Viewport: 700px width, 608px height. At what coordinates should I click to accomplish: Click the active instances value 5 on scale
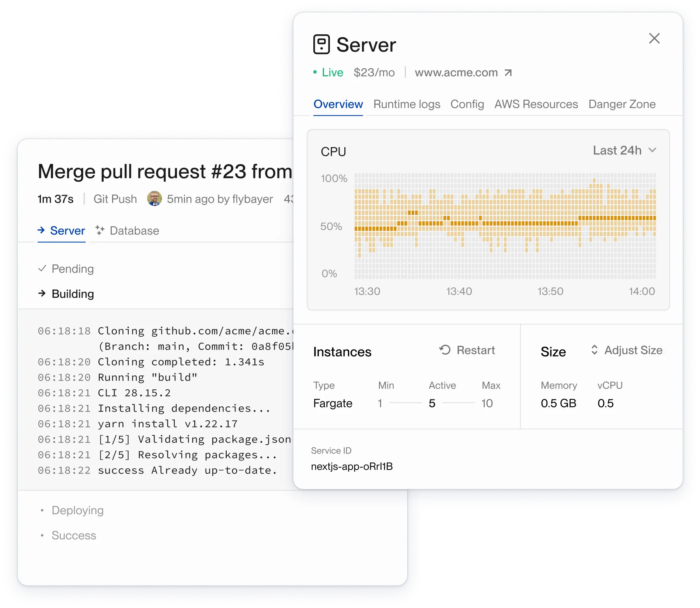pyautogui.click(x=432, y=403)
